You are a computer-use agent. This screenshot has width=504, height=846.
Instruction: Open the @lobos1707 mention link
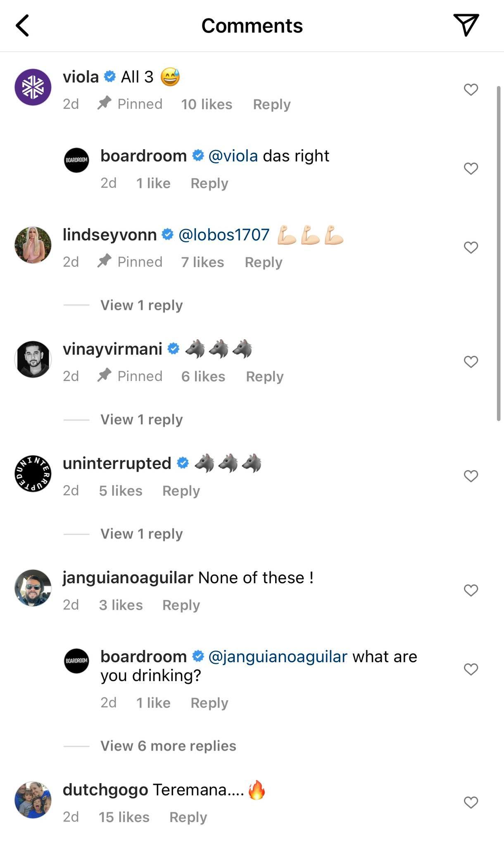224,235
